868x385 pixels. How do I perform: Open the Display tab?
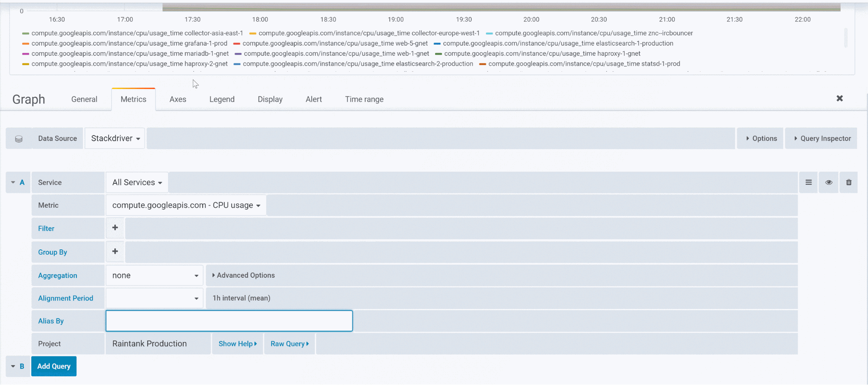(270, 99)
